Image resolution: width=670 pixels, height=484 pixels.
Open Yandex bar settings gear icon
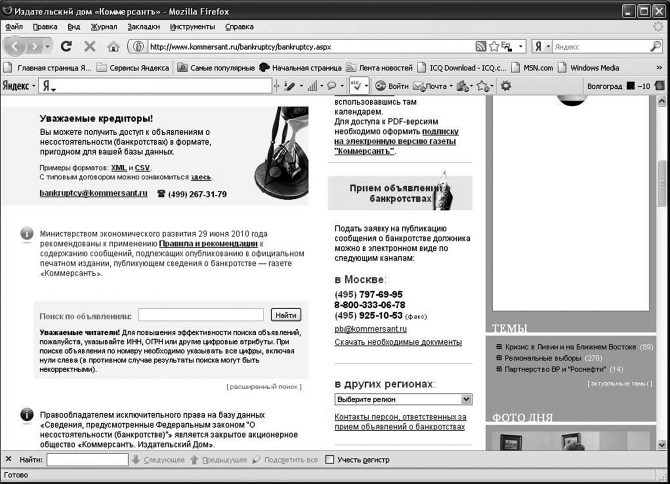506,86
